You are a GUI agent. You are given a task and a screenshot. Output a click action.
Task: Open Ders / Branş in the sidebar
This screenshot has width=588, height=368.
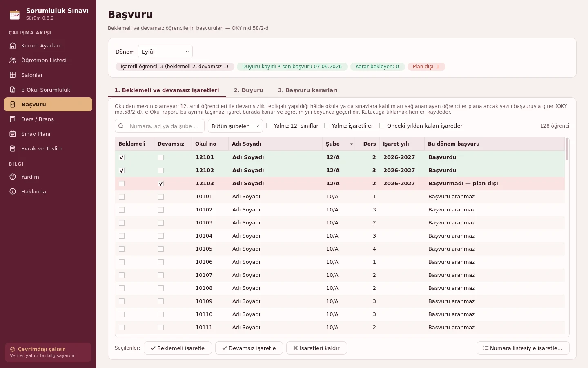48,119
